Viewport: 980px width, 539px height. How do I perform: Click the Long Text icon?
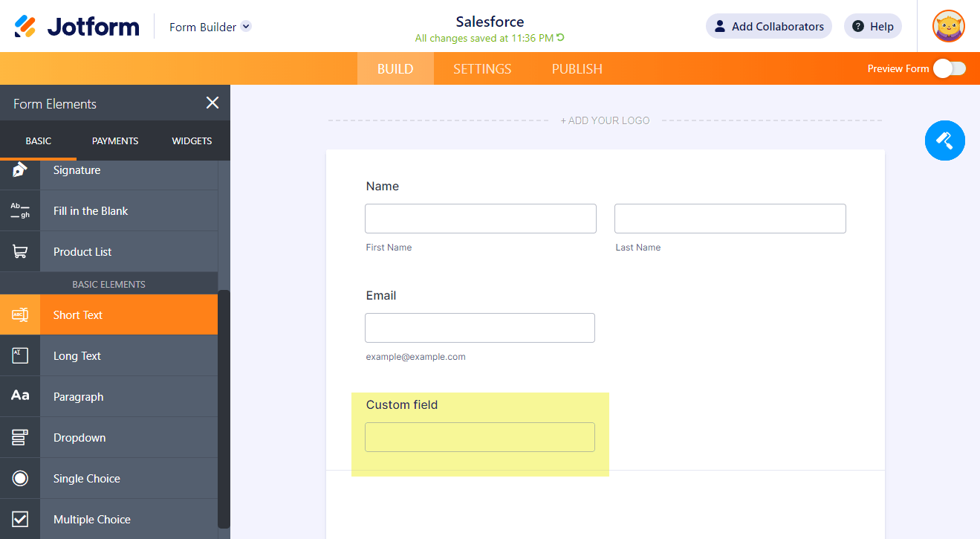(x=20, y=355)
